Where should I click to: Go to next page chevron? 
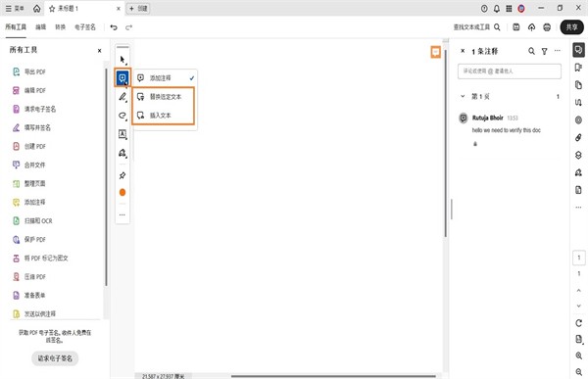pos(578,306)
